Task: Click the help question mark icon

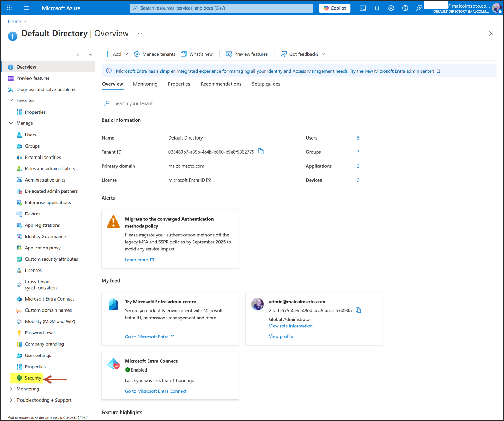Action: coord(405,8)
